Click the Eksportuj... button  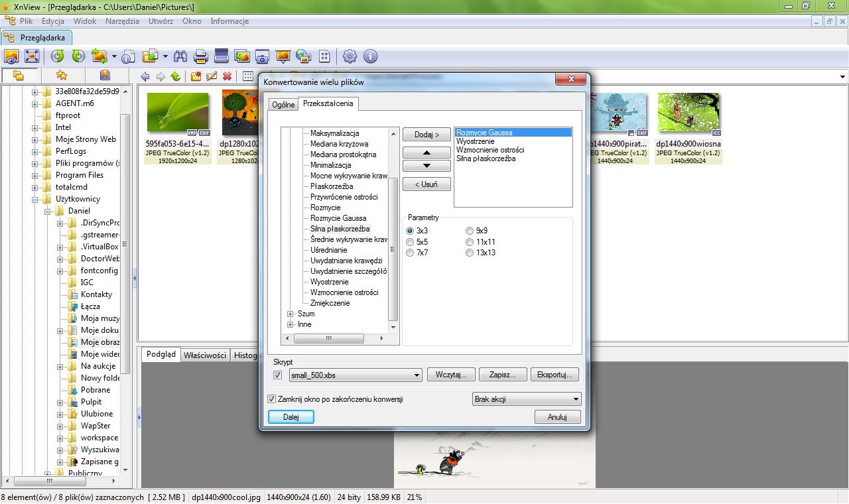555,375
